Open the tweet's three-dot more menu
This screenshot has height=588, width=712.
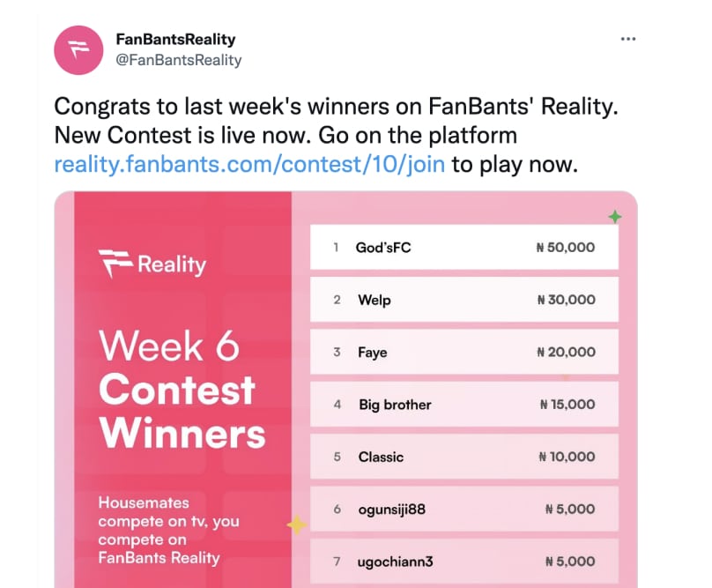(x=627, y=40)
